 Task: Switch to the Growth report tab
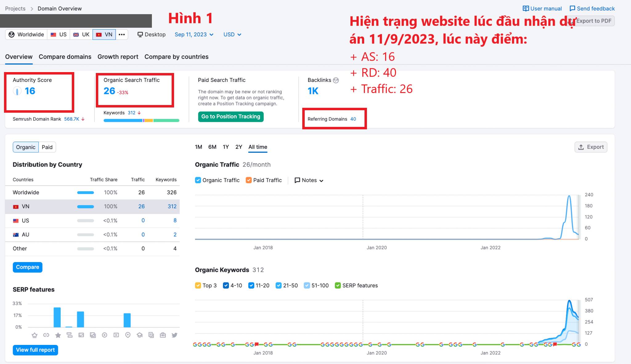click(x=118, y=57)
